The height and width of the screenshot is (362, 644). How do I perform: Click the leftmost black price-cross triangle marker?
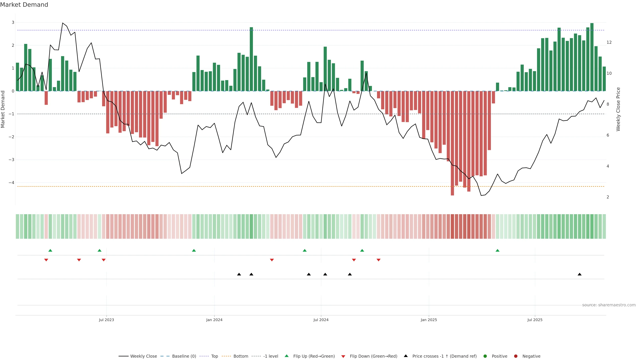(239, 274)
